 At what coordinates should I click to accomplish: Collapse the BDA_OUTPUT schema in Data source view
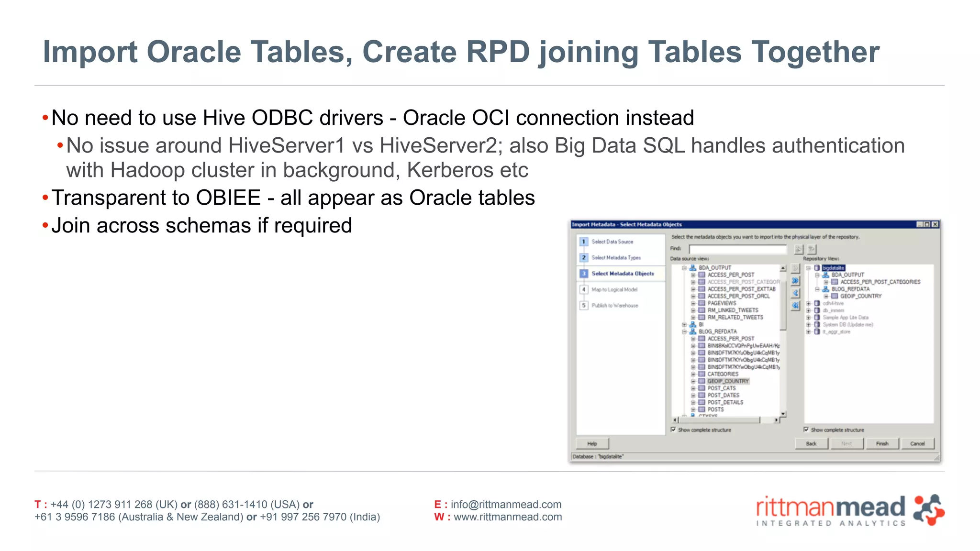point(684,268)
